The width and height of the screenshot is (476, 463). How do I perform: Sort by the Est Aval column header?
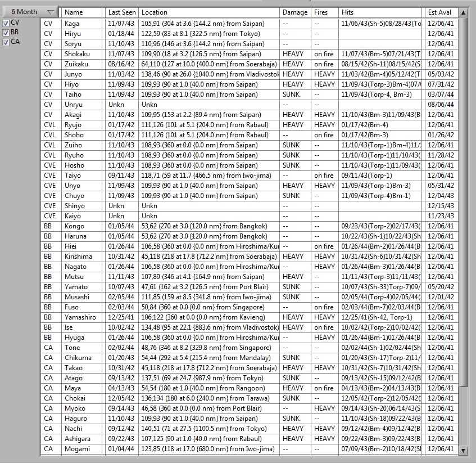[x=442, y=12]
